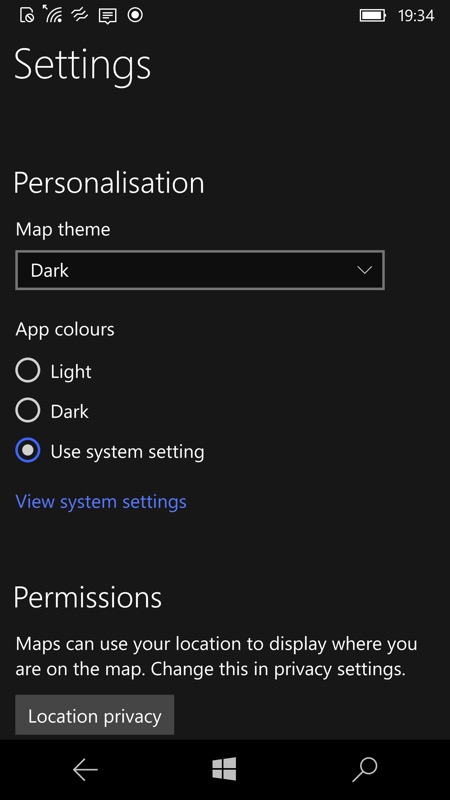This screenshot has width=450, height=800.
Task: Tap the wavy vibration status icon
Action: coord(80,15)
